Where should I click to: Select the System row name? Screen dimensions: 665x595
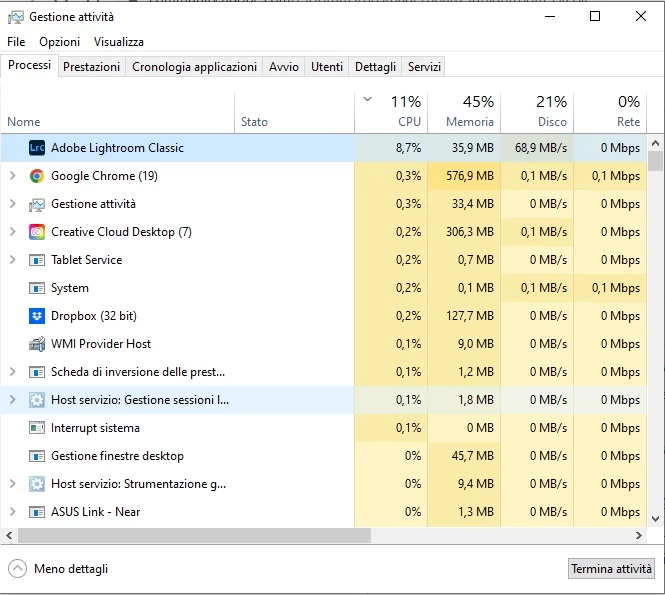70,288
